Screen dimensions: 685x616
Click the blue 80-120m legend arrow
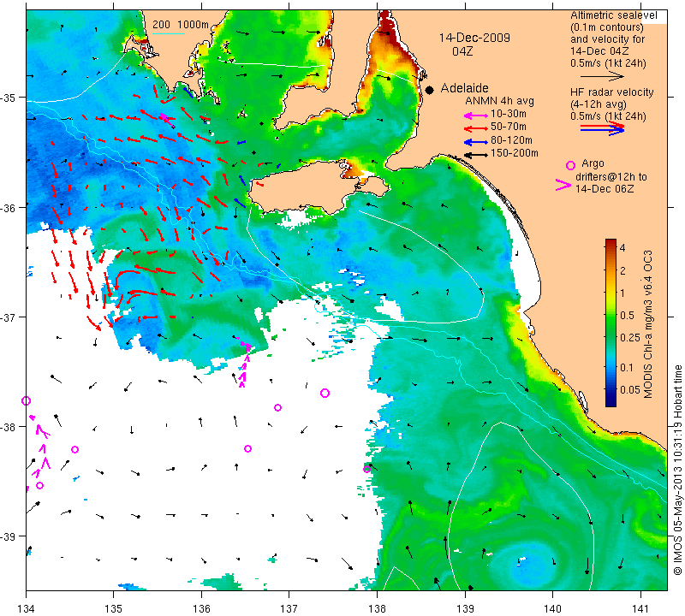pyautogui.click(x=475, y=142)
